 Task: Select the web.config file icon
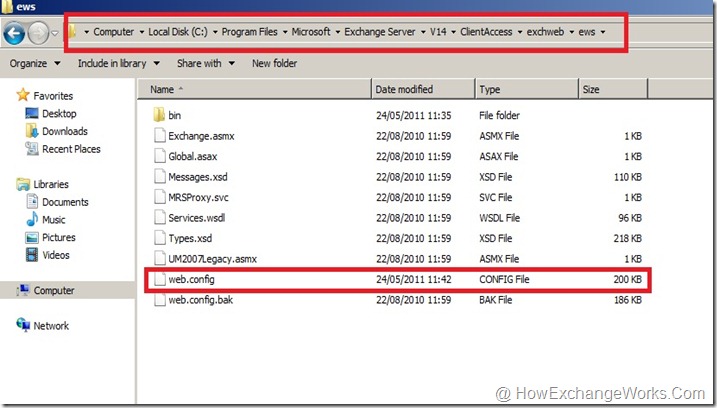160,279
